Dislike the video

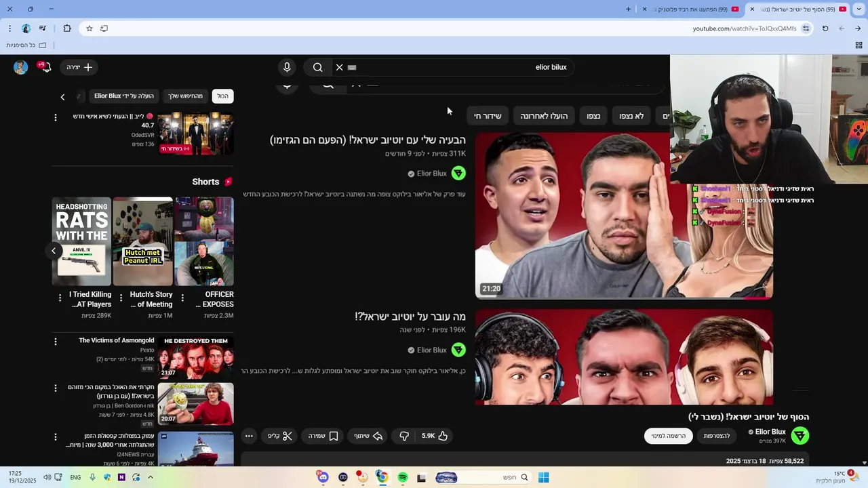[x=404, y=436]
